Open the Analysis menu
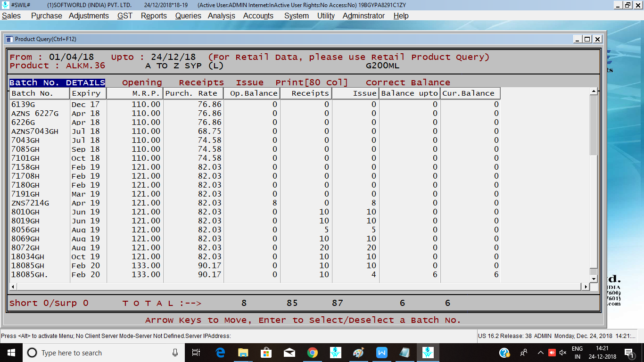 [222, 16]
